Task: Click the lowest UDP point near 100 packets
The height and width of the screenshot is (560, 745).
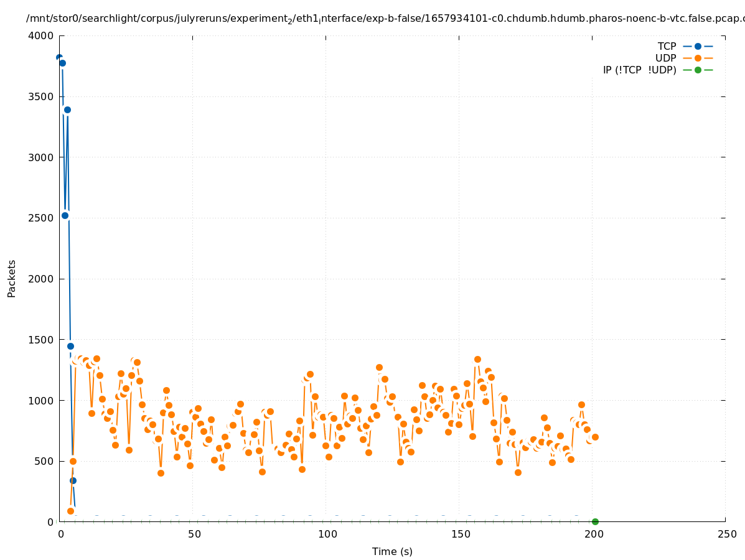Action: pyautogui.click(x=70, y=511)
